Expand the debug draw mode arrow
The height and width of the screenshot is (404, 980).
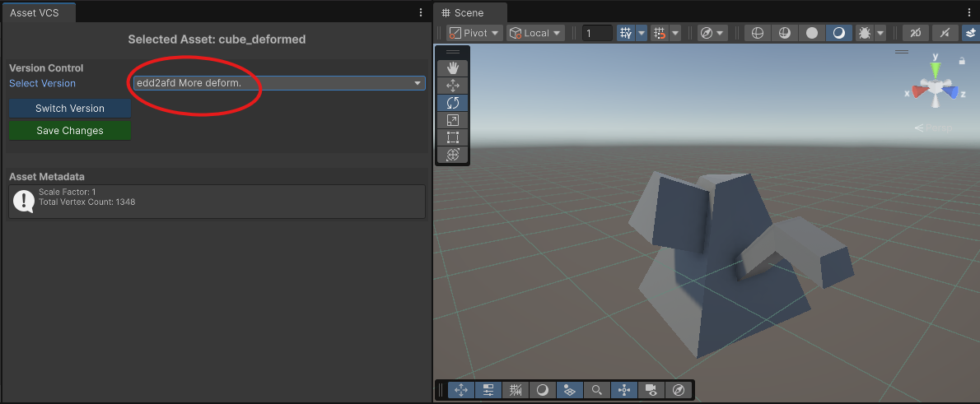pyautogui.click(x=880, y=33)
